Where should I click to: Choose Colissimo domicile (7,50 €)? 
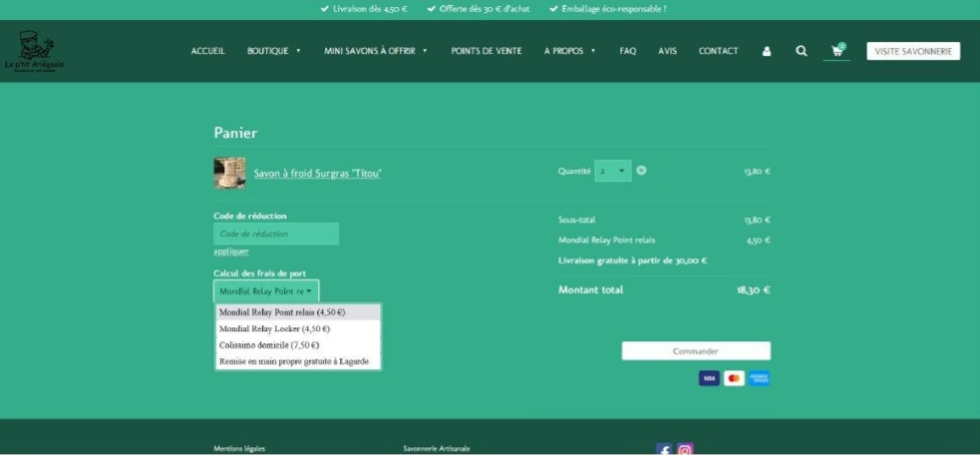(x=298, y=345)
